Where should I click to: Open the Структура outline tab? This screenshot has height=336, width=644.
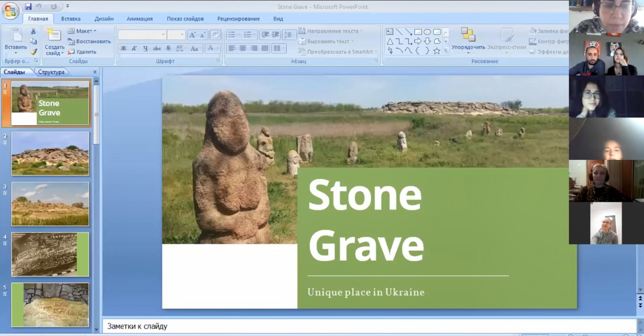(x=51, y=72)
